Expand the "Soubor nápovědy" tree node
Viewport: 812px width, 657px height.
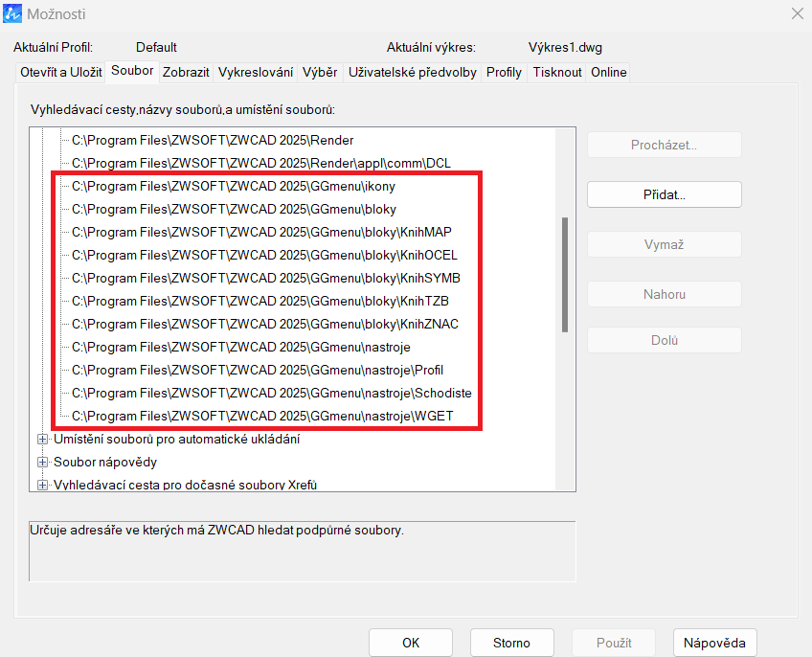point(43,461)
